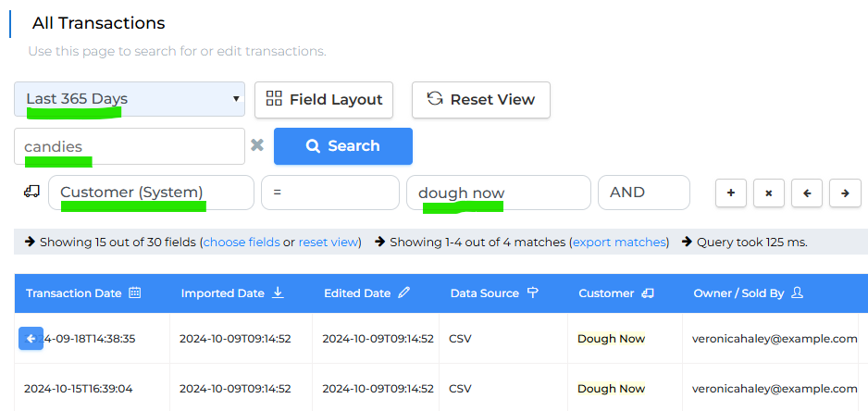The image size is (868, 411).
Task: Remove filter row with x icon
Action: [x=768, y=193]
